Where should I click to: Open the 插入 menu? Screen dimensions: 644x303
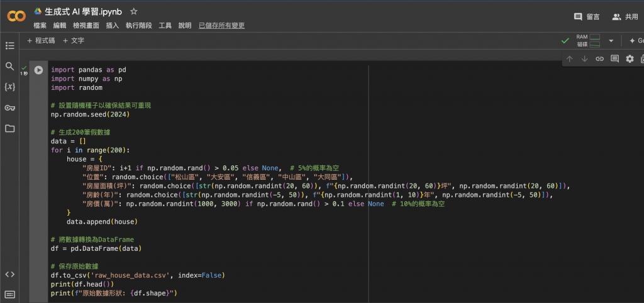tap(112, 25)
